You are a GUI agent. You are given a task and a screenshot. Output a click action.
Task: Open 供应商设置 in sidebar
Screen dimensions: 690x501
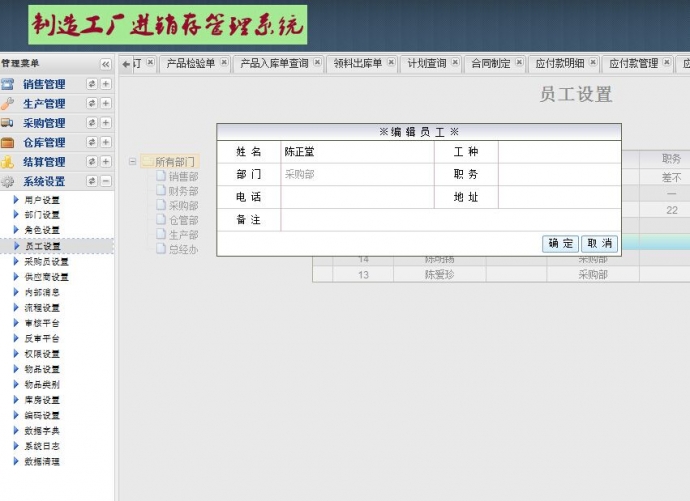tap(46, 277)
